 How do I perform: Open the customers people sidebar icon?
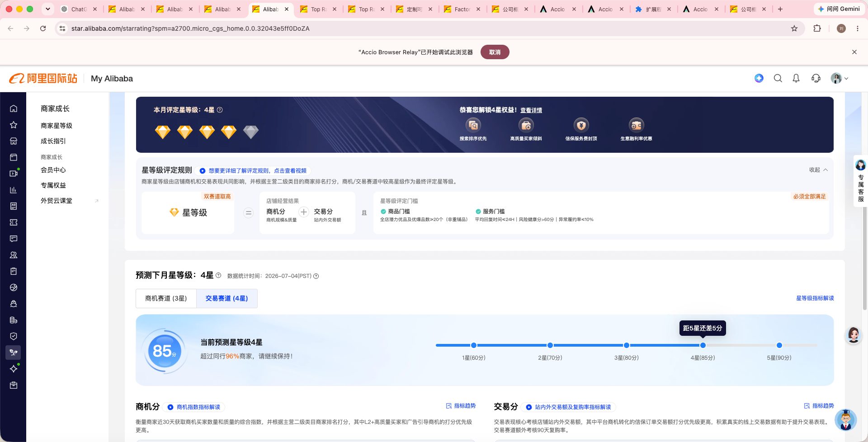pyautogui.click(x=14, y=255)
